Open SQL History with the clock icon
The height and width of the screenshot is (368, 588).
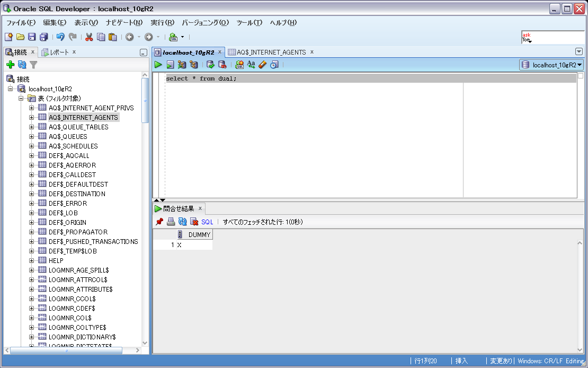(274, 65)
